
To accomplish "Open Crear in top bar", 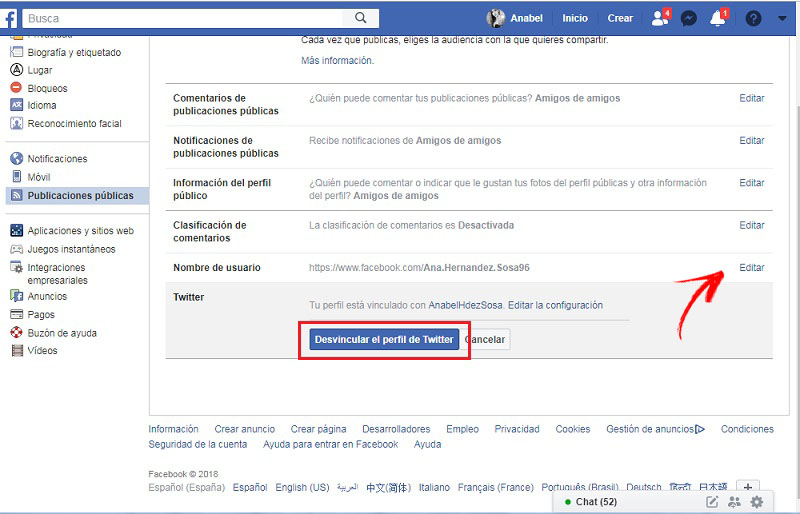I will (x=620, y=18).
